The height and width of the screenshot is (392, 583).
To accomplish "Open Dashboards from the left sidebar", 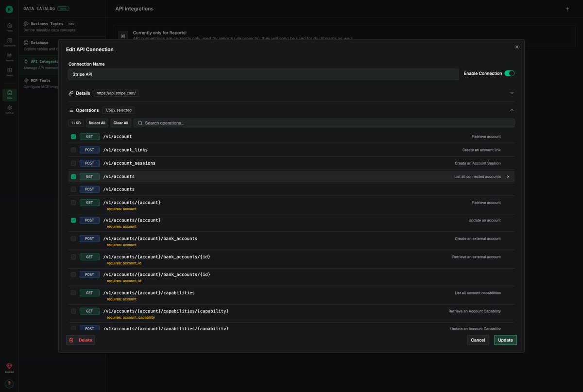I will pyautogui.click(x=9, y=42).
